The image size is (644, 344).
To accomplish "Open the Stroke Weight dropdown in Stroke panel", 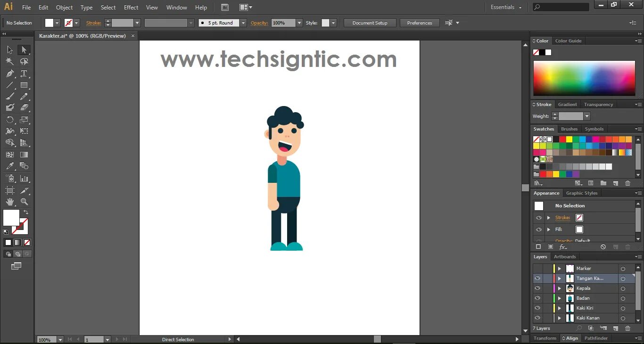I will click(x=587, y=116).
